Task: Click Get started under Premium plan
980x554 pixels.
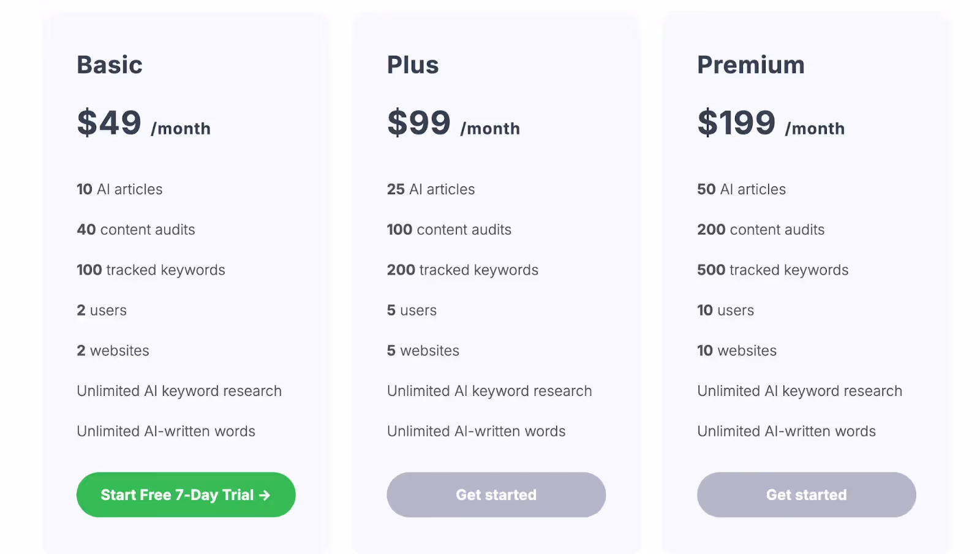Action: [806, 495]
